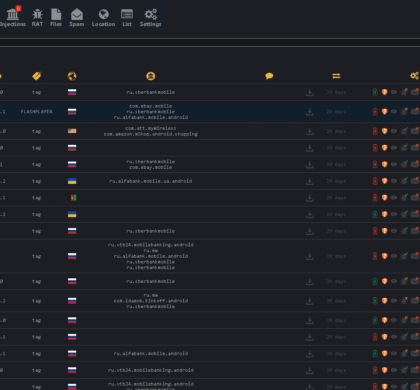Click the shield icon in com.idamob.tinkoff.android row
The height and width of the screenshot is (390, 420).
(384, 301)
